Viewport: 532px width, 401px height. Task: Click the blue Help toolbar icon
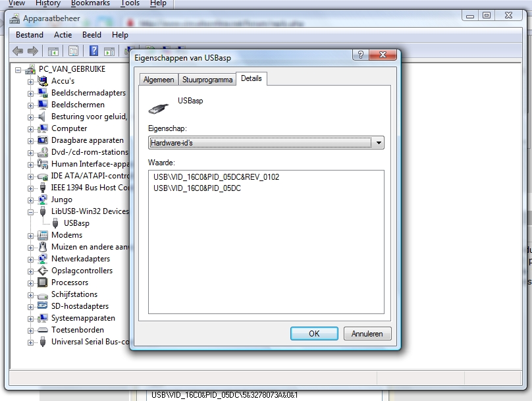click(93, 51)
